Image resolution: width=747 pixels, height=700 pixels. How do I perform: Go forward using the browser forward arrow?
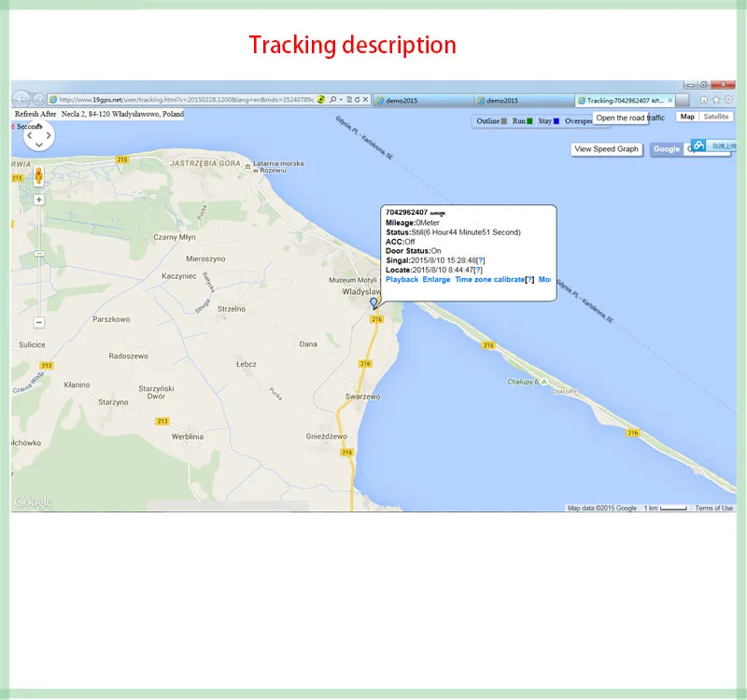[39, 100]
